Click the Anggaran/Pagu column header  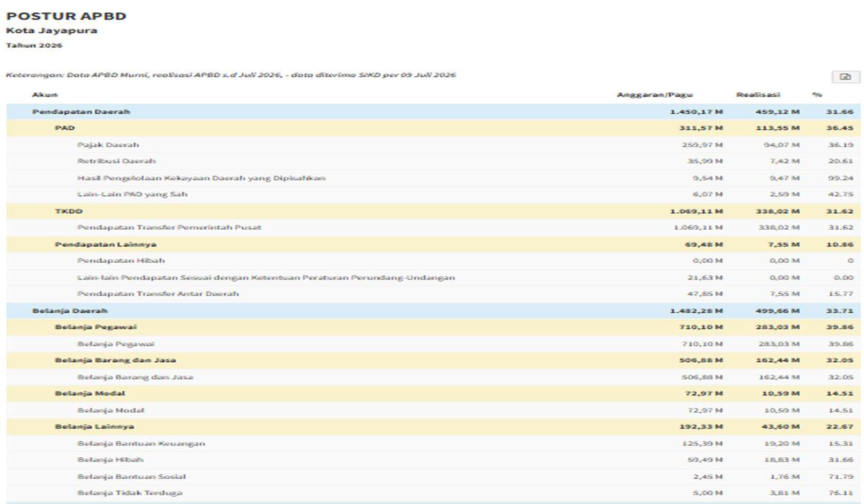click(x=654, y=94)
